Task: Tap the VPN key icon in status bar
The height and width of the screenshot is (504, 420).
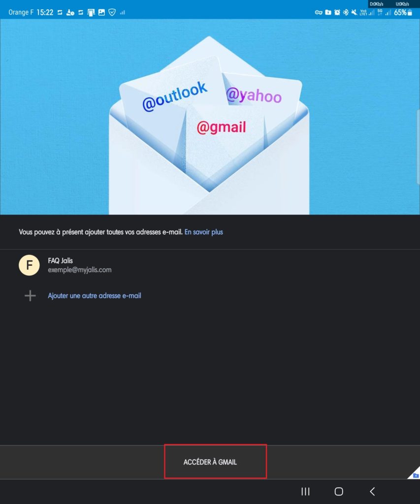Action: click(319, 12)
